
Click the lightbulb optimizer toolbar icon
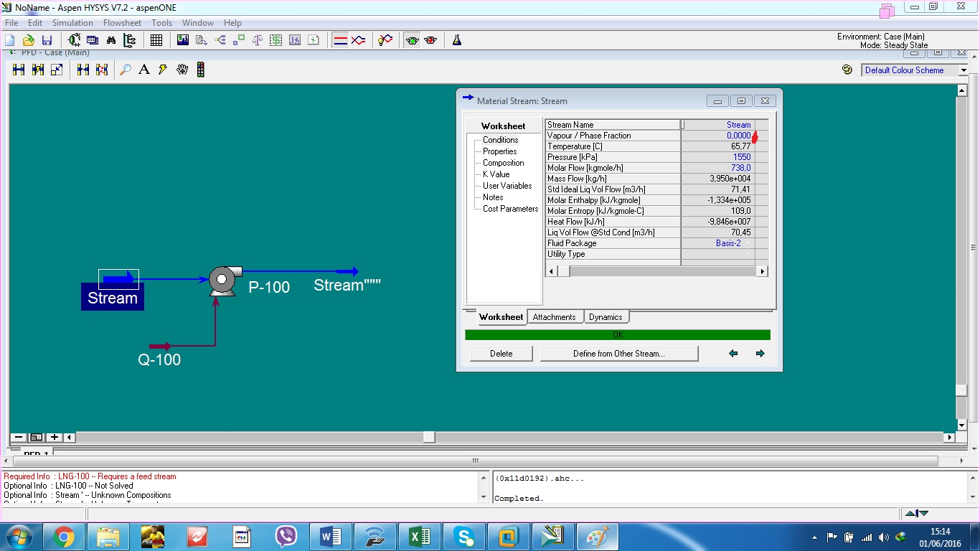[x=385, y=40]
